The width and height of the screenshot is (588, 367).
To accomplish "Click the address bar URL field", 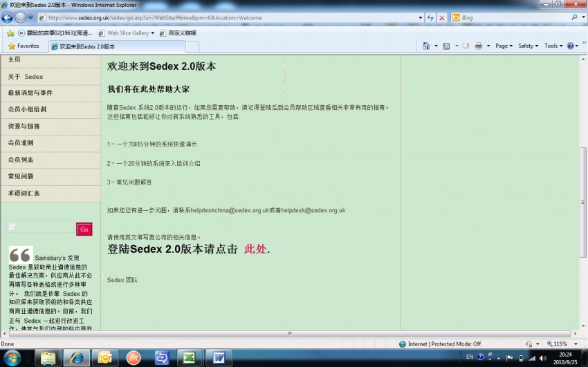I will pos(228,17).
